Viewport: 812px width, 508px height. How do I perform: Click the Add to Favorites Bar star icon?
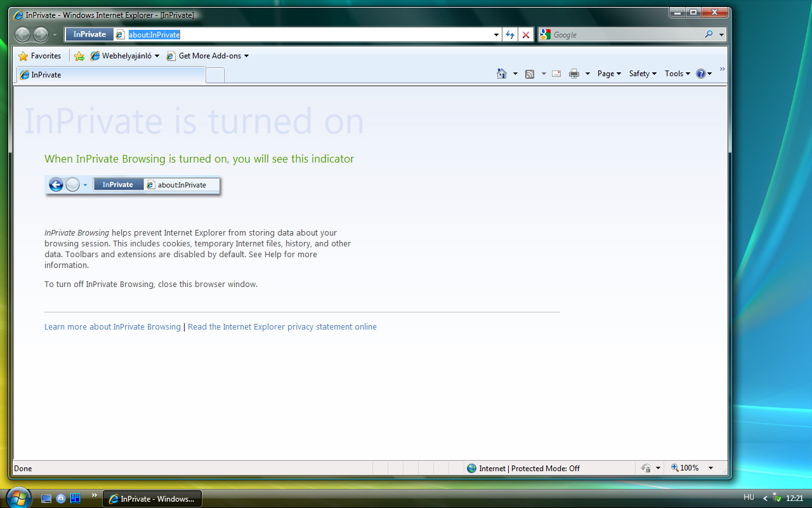pos(79,56)
